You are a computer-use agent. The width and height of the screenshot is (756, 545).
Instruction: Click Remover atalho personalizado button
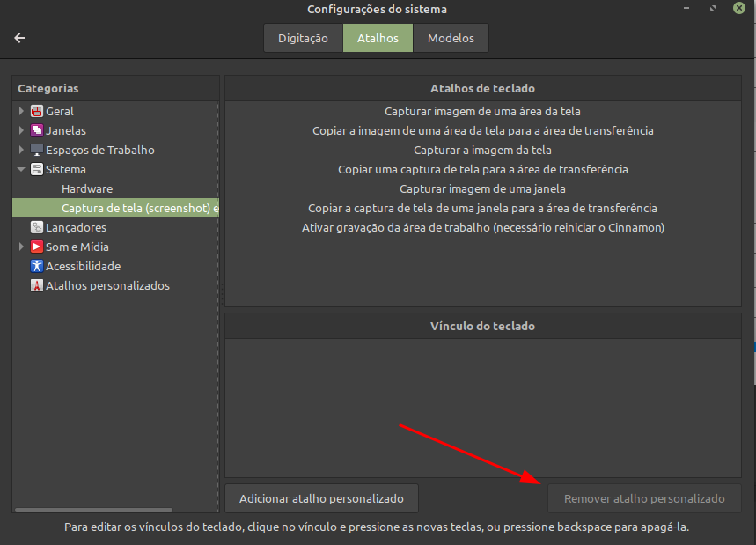click(644, 498)
